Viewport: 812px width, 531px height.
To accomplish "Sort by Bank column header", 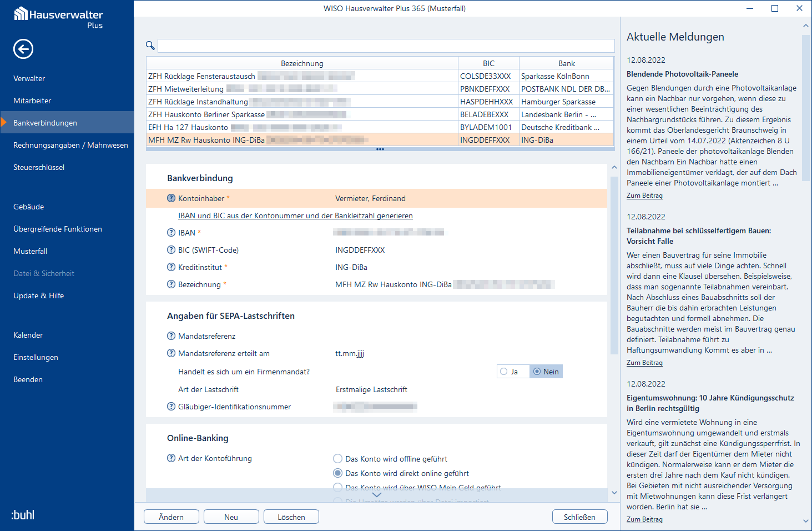I will (567, 63).
